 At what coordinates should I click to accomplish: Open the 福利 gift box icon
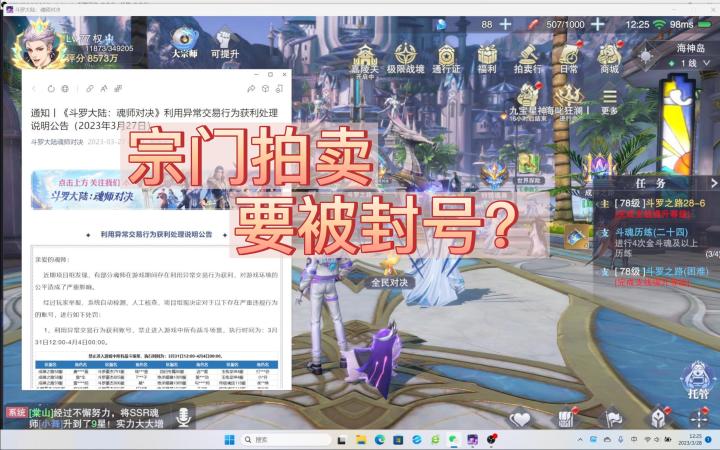487,60
